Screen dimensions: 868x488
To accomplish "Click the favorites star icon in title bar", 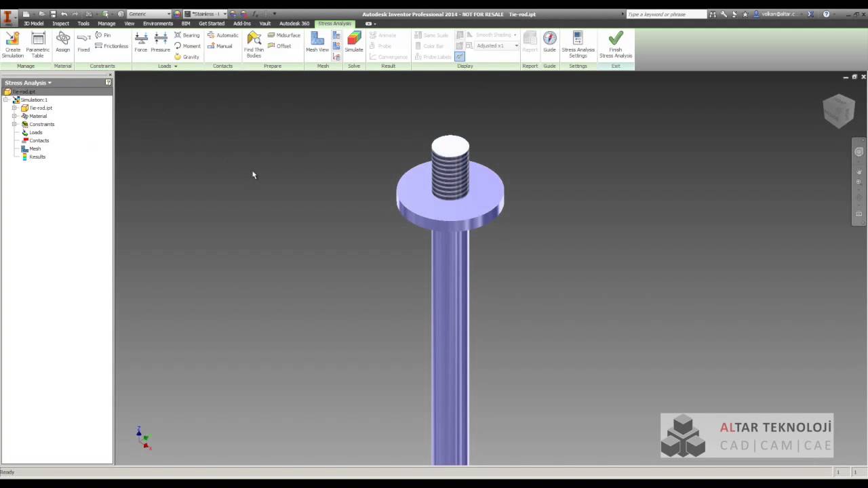I will tap(745, 14).
